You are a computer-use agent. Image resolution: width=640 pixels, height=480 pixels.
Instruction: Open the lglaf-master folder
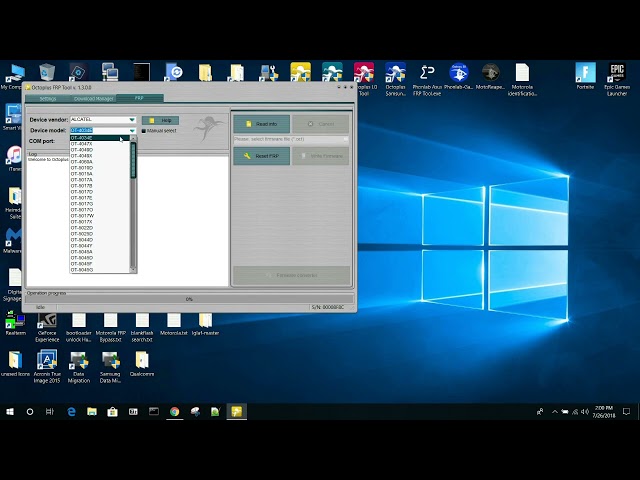click(x=205, y=324)
